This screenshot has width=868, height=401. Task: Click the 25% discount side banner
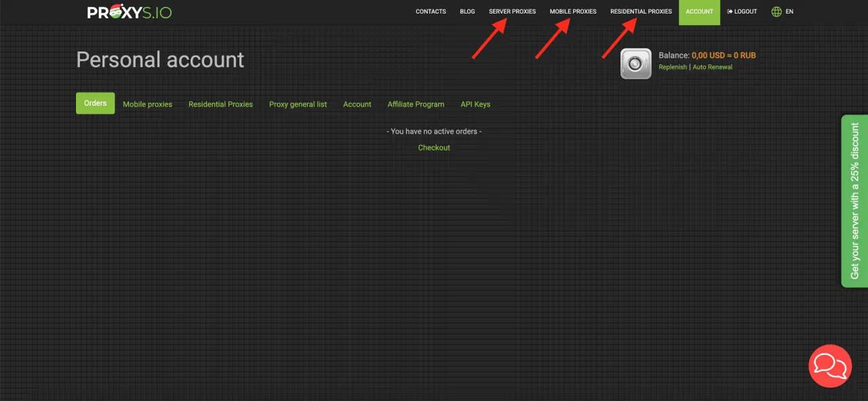(x=854, y=200)
